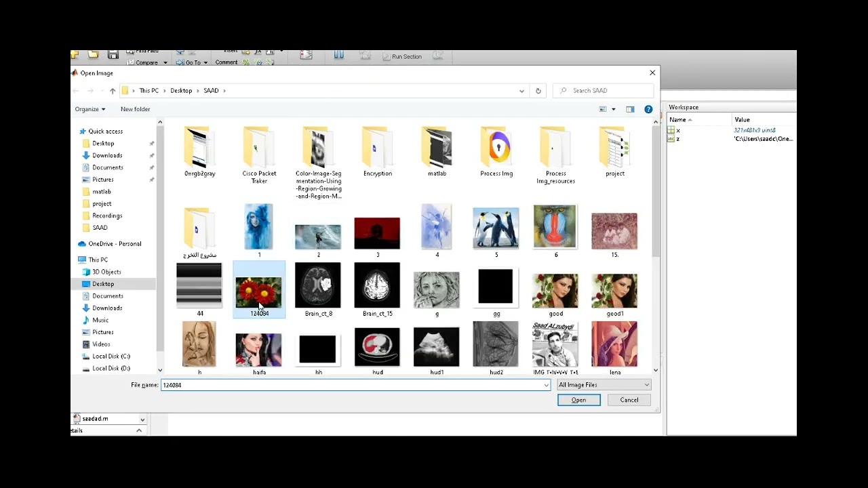This screenshot has width=868, height=488.
Task: Sort Workspace by the Name column header
Action: pos(698,120)
